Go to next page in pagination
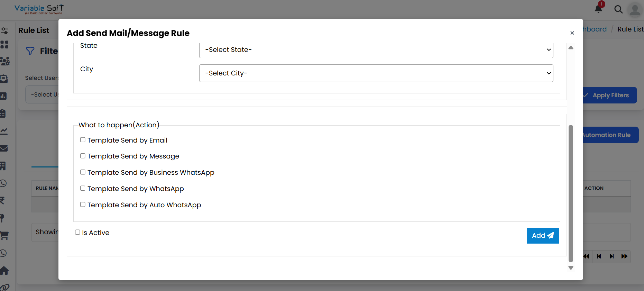 coord(612,256)
